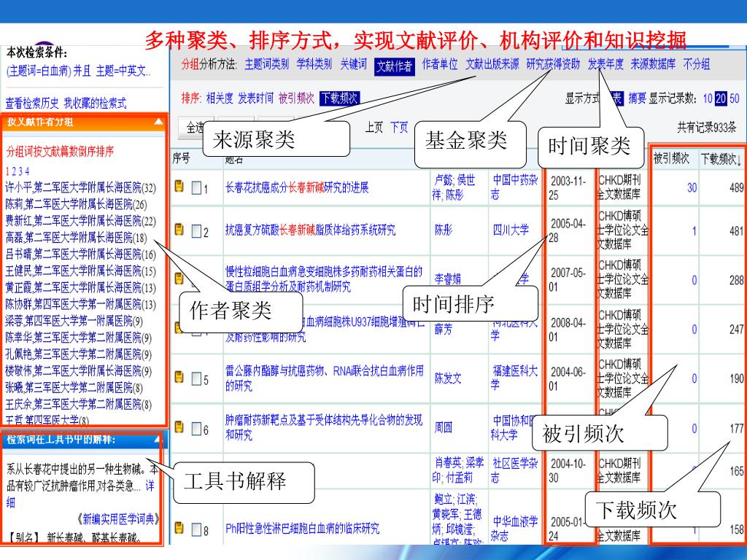This screenshot has width=747, height=560.
Task: Group results by 学科类别
Action: coord(314,64)
